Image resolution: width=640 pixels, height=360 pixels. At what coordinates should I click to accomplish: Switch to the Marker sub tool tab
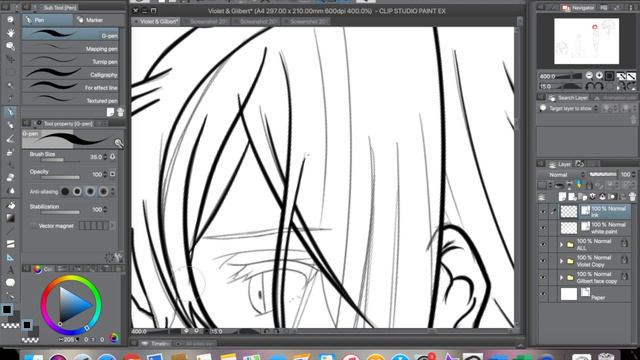click(x=98, y=20)
